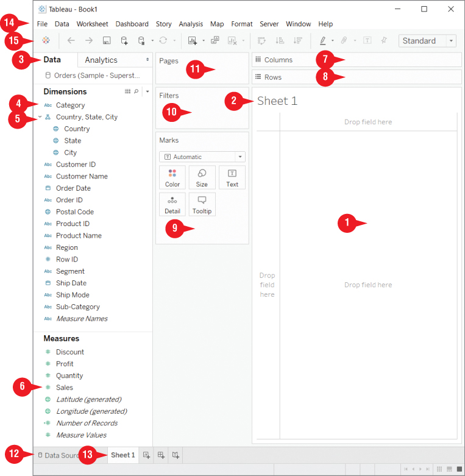Click the Refresh/Run Update icon

point(163,40)
